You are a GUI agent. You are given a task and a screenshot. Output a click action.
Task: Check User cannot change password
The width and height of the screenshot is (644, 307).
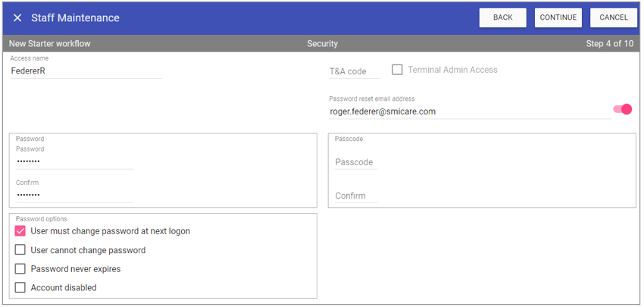click(x=20, y=250)
